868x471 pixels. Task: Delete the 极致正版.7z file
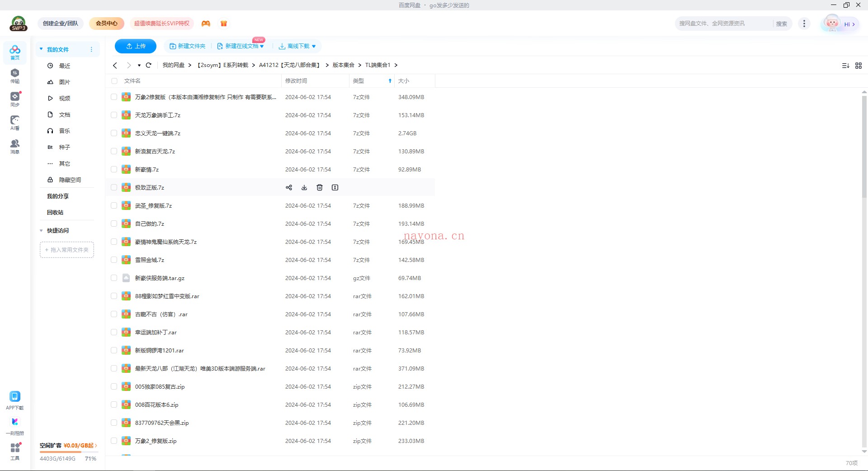(x=320, y=187)
